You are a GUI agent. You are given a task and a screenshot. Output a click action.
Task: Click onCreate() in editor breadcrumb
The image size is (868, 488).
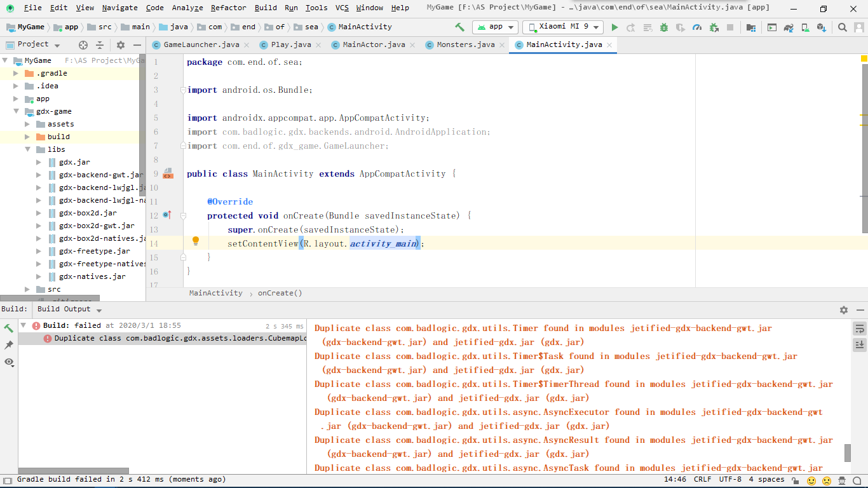(280, 294)
